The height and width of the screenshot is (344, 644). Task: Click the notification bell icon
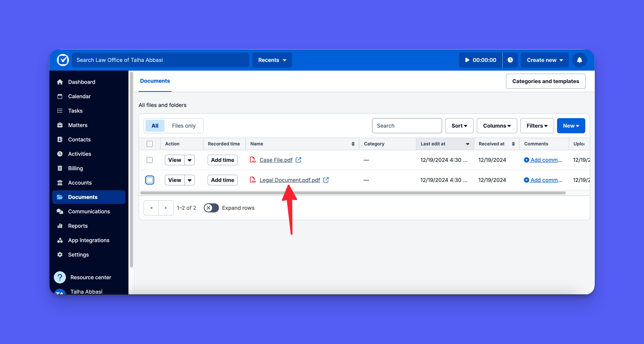pyautogui.click(x=579, y=60)
